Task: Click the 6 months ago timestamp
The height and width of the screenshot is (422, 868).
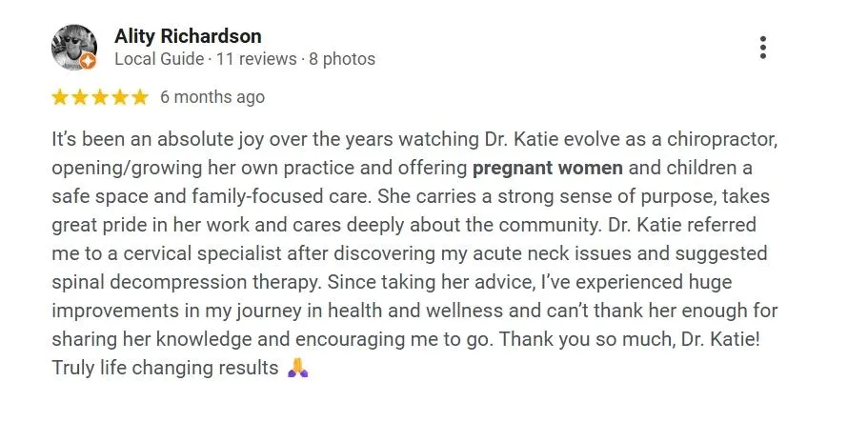Action: pyautogui.click(x=212, y=97)
